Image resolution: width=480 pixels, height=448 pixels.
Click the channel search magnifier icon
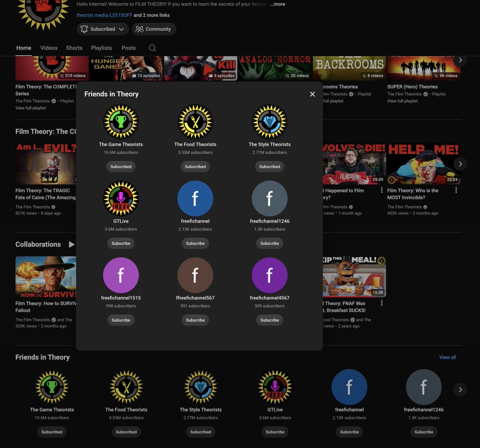pos(152,48)
